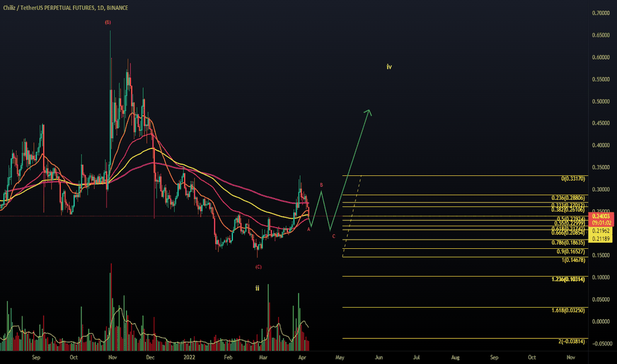Image resolution: width=617 pixels, height=364 pixels.
Task: Click the Aug label on time axis
Action: (455, 357)
